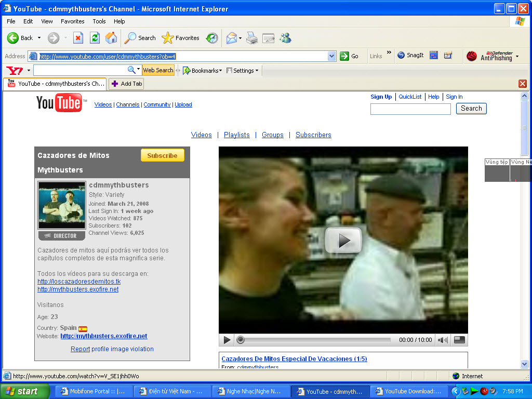Open the Yahoo search options dropdown arrow
Image resolution: width=532 pixels, height=399 pixels.
coord(138,69)
